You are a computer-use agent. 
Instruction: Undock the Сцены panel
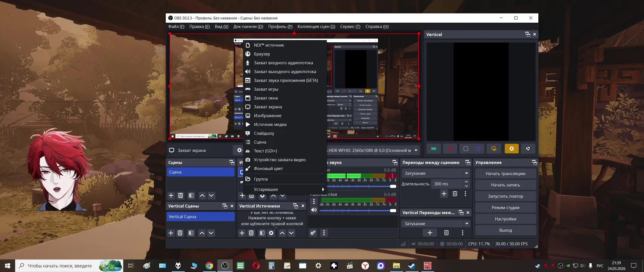pyautogui.click(x=232, y=162)
